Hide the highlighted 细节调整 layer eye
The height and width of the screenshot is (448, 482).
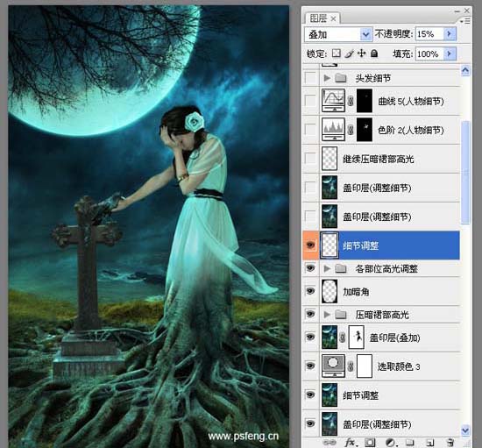311,245
